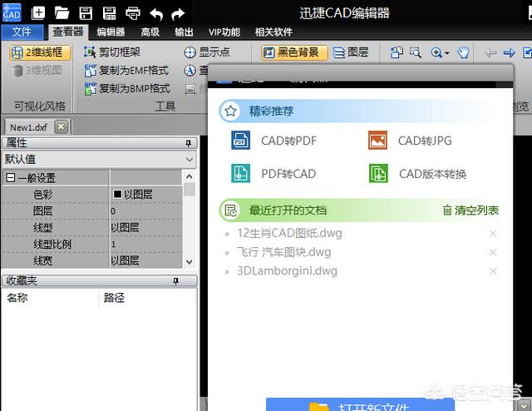The height and width of the screenshot is (411, 532).
Task: Click 清空列表 to clear recent files
Action: 470,210
